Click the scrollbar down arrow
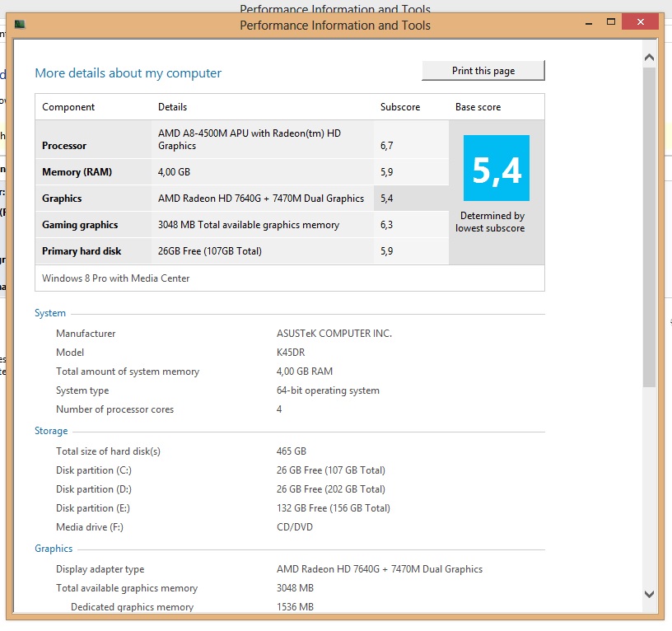This screenshot has height=631, width=672. [649, 594]
